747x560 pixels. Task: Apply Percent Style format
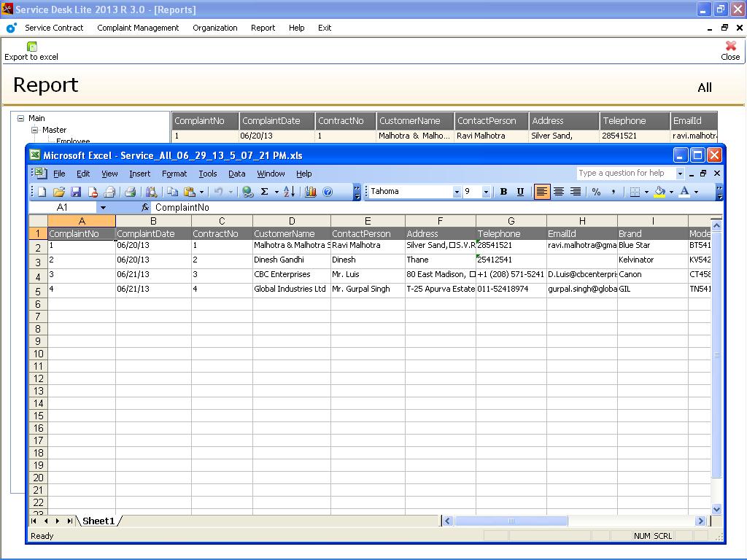[x=596, y=192]
